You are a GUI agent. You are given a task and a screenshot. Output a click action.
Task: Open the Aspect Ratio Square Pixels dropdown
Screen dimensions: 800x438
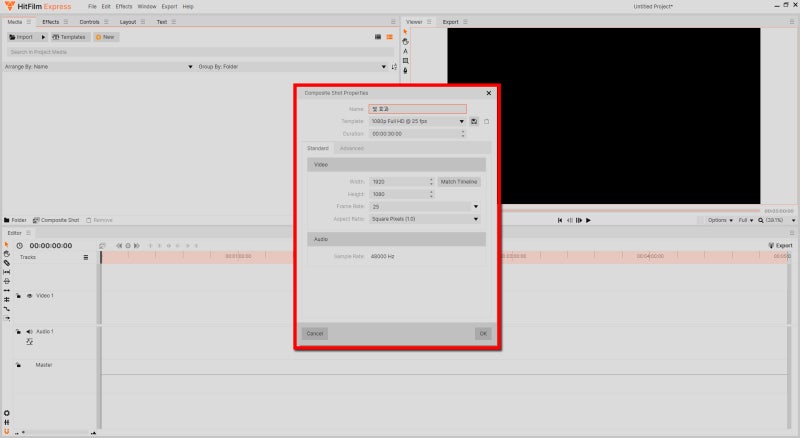tap(424, 219)
